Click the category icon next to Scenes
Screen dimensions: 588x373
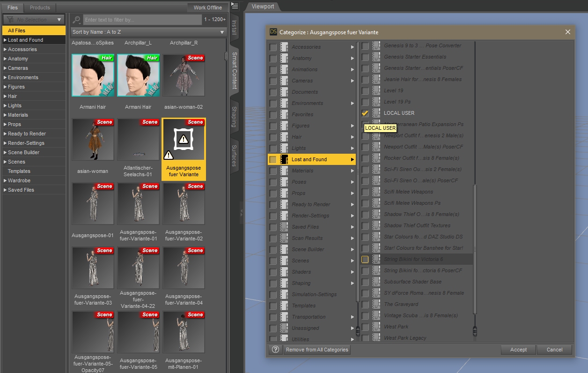pos(284,261)
